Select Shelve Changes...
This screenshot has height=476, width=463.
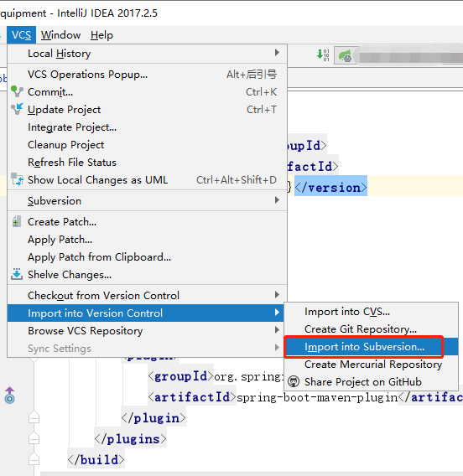pyautogui.click(x=148, y=275)
